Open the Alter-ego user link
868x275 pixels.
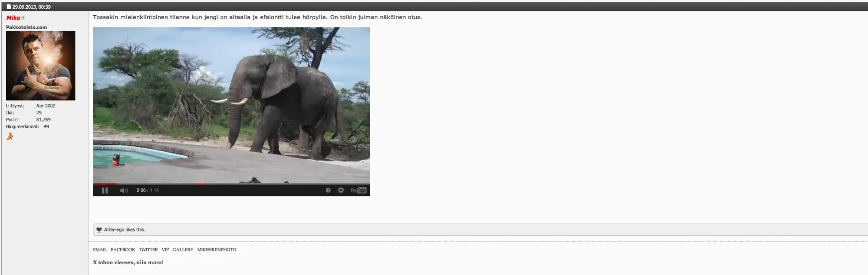(114, 230)
